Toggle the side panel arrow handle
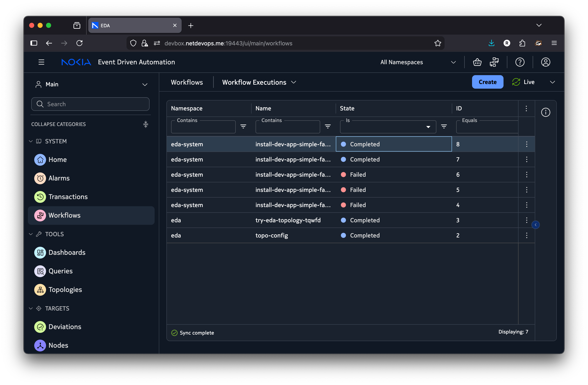The image size is (588, 385). pyautogui.click(x=535, y=225)
